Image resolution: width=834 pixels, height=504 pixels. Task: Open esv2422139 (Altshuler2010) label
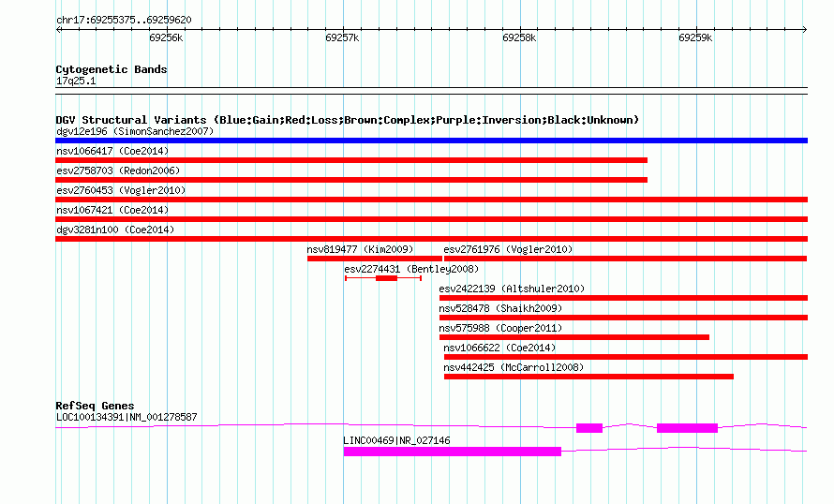click(x=512, y=289)
